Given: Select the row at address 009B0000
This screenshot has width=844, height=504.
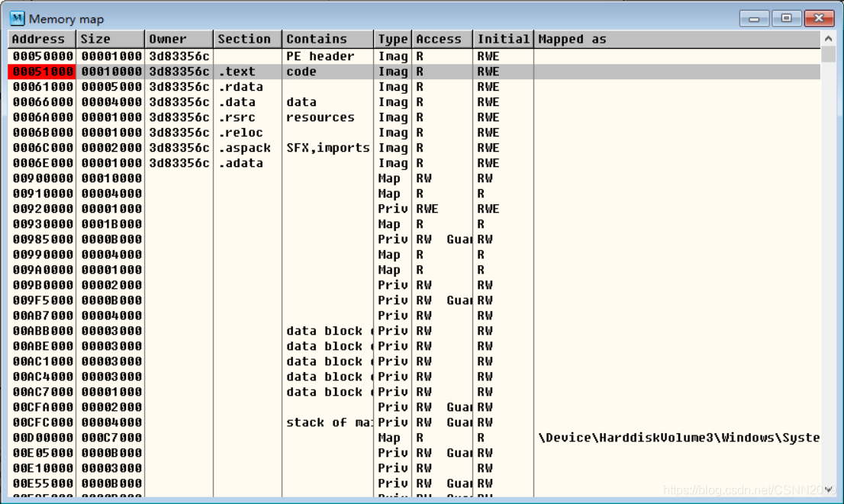Looking at the screenshot, I should pyautogui.click(x=414, y=285).
